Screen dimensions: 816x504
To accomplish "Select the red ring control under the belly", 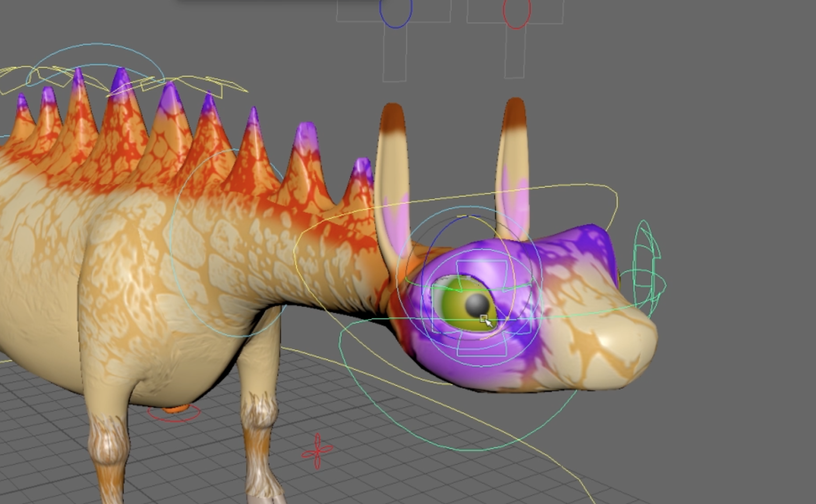I will point(174,413).
